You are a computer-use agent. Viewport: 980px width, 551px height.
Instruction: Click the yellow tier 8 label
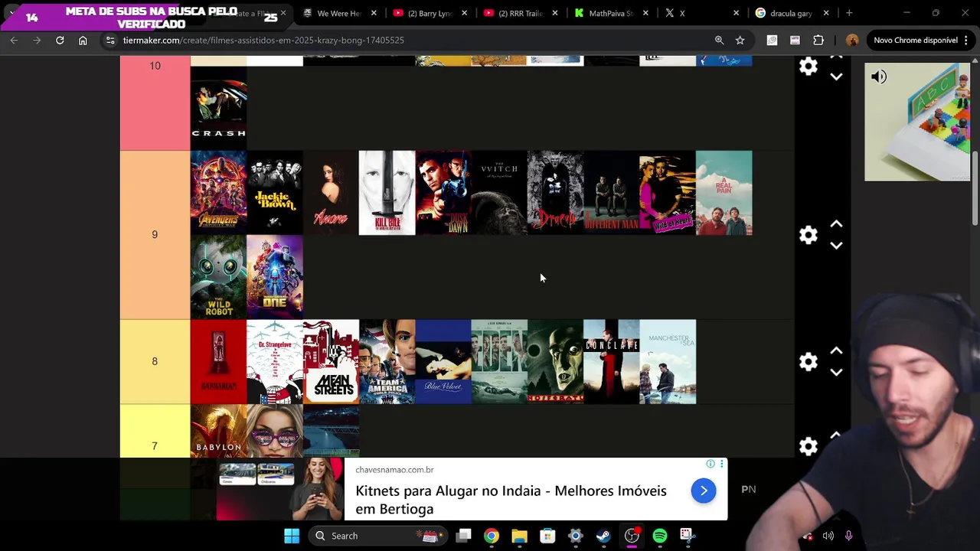click(x=155, y=361)
